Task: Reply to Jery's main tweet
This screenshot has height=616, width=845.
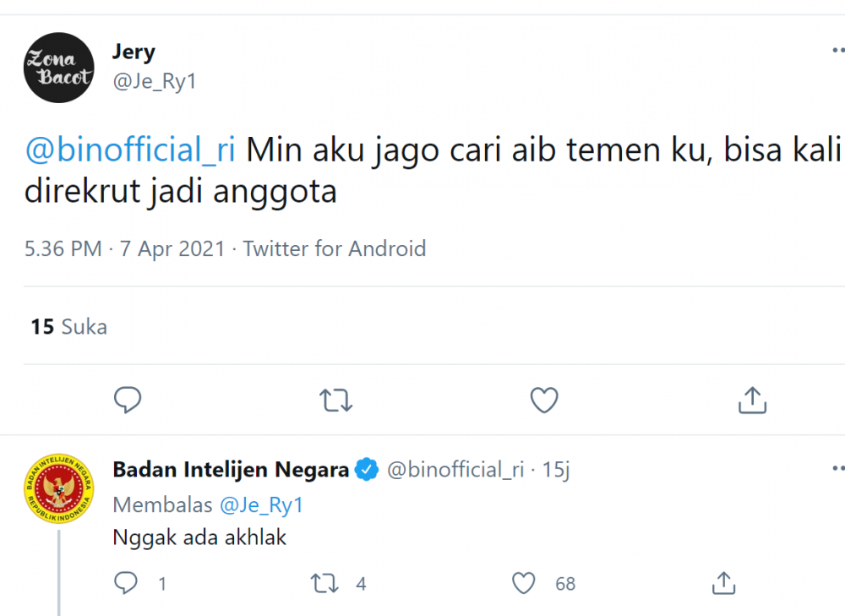Action: click(x=127, y=400)
